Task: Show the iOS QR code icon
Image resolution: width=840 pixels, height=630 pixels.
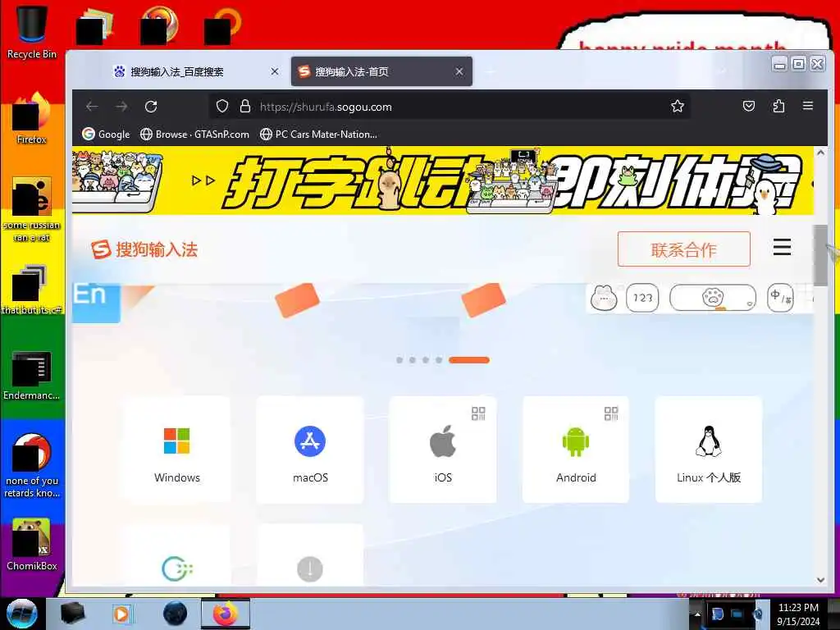Action: pyautogui.click(x=478, y=413)
